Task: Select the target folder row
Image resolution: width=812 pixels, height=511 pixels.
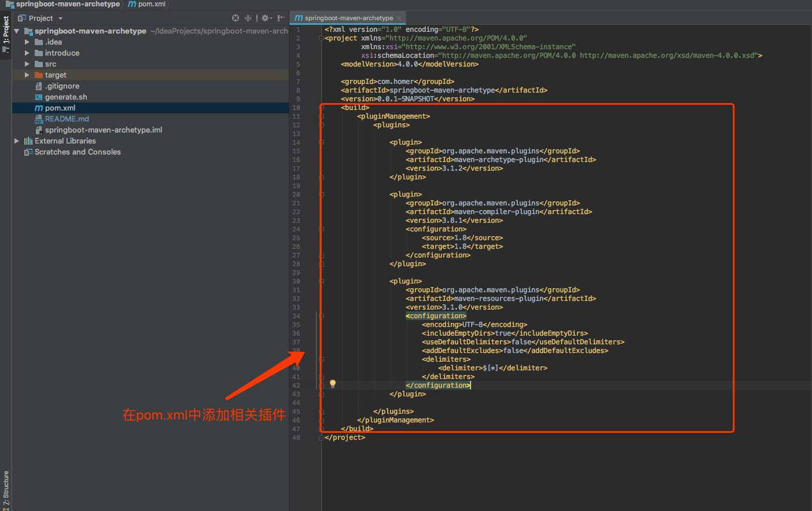Action: [150, 75]
